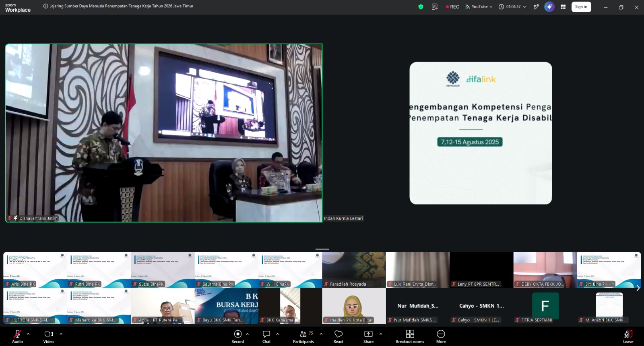Open Breakout rooms

pos(410,336)
